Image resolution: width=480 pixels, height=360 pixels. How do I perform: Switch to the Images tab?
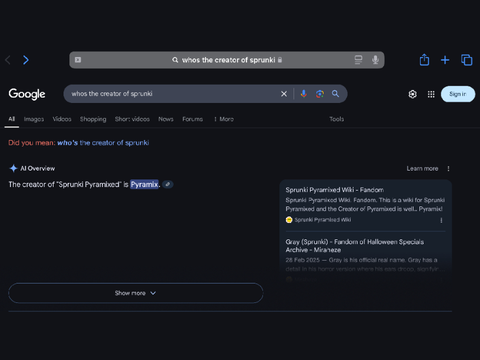(x=34, y=119)
